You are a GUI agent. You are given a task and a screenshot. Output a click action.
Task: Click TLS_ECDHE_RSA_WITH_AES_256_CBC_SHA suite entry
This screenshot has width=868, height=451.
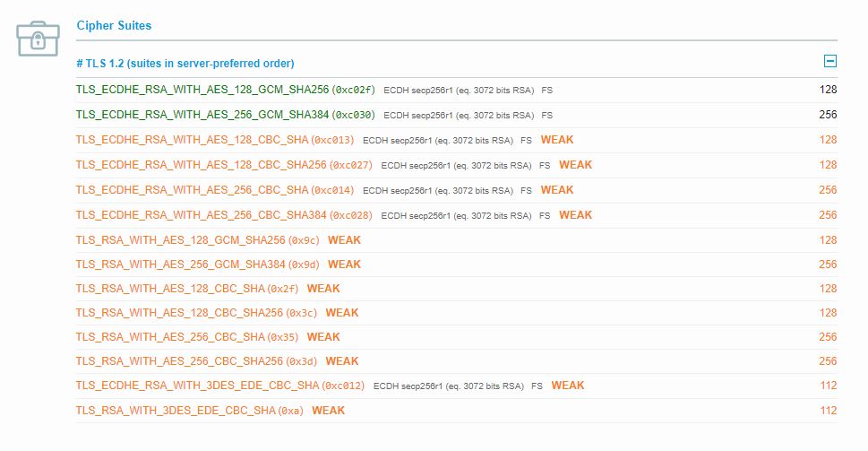click(192, 191)
